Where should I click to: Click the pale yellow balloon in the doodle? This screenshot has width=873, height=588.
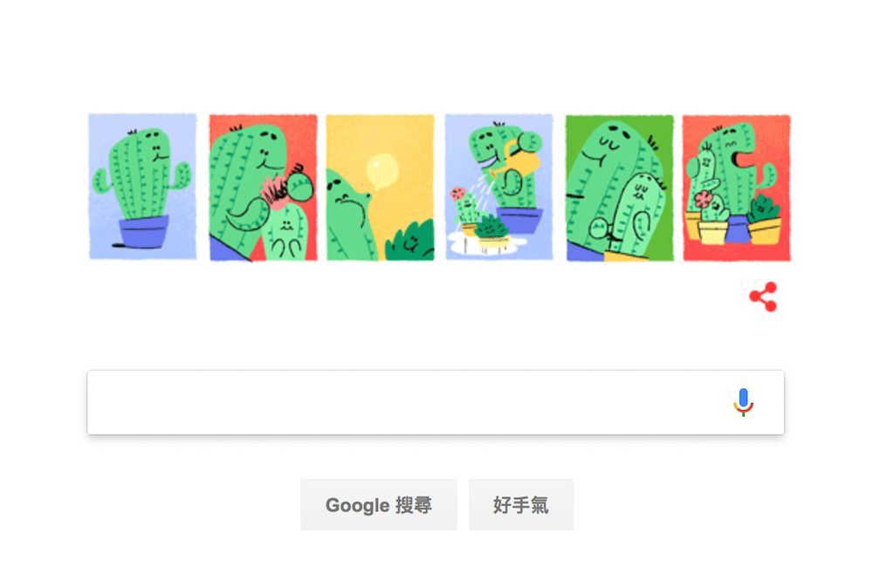382,171
